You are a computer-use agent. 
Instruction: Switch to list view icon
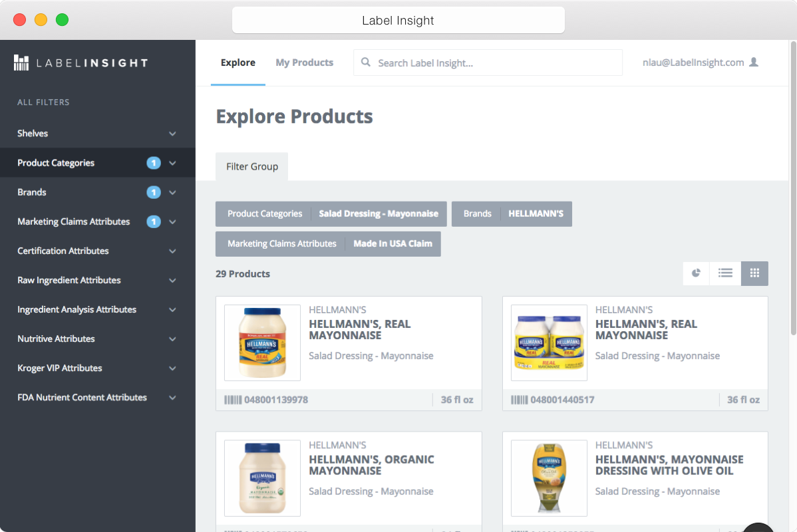[x=725, y=273]
